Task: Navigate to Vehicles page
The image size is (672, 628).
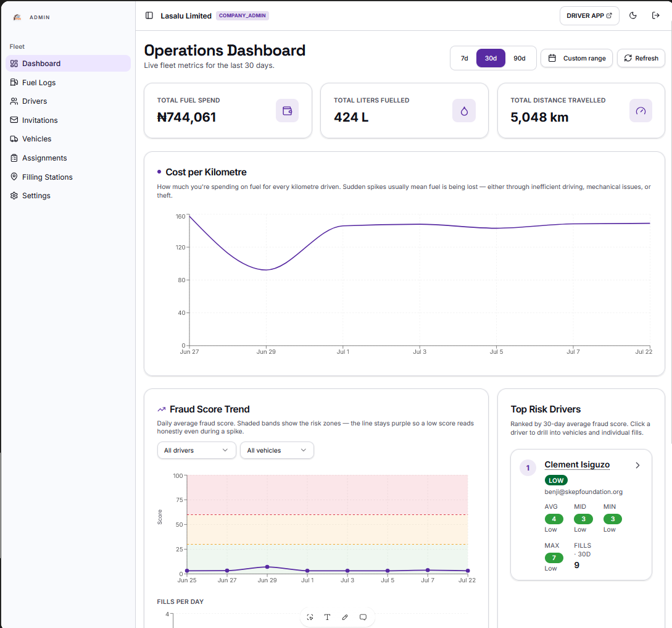Action: (68, 139)
